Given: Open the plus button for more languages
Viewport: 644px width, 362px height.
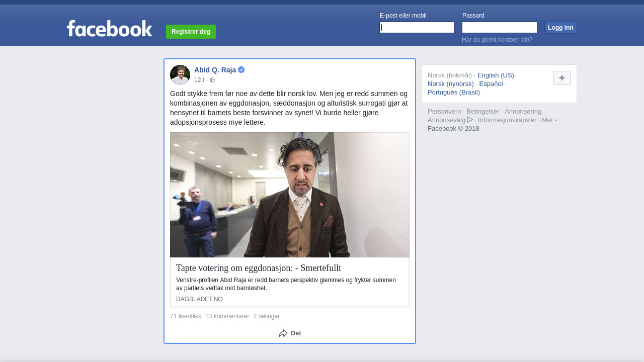Looking at the screenshot, I should point(562,78).
